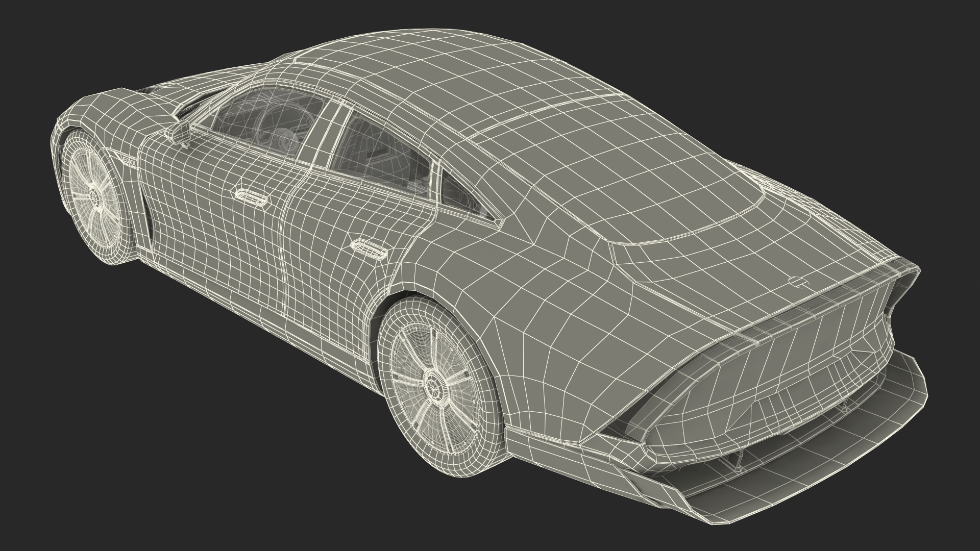
Task: Select the rear door handle
Action: coord(368,248)
